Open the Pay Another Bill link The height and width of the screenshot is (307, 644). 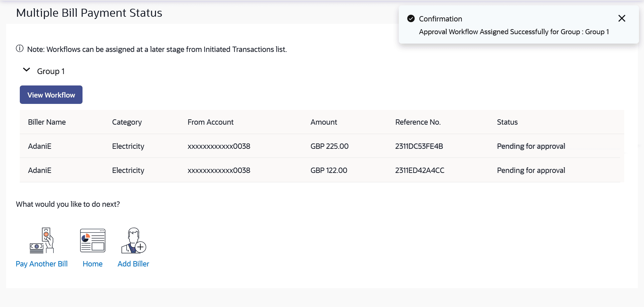(42, 264)
